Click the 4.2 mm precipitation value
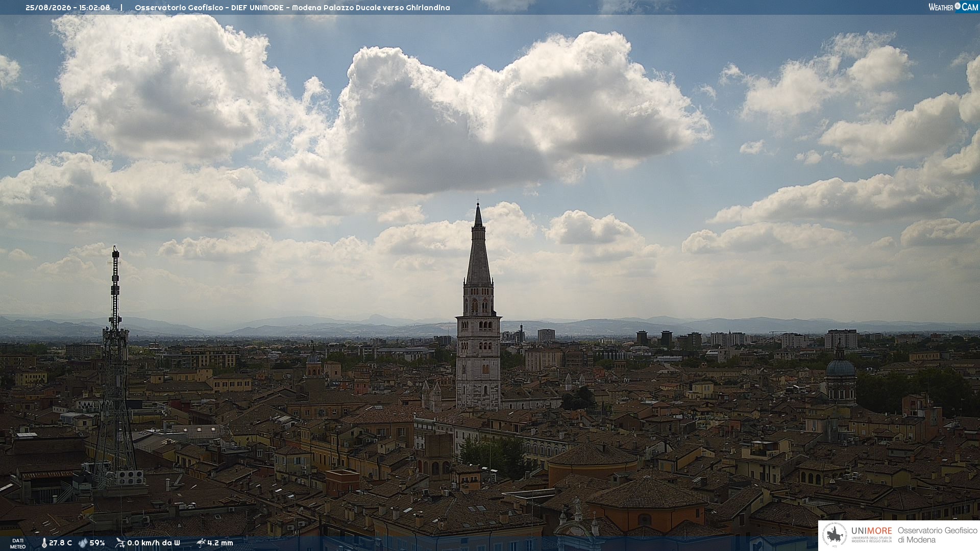This screenshot has height=551, width=980. 220,543
